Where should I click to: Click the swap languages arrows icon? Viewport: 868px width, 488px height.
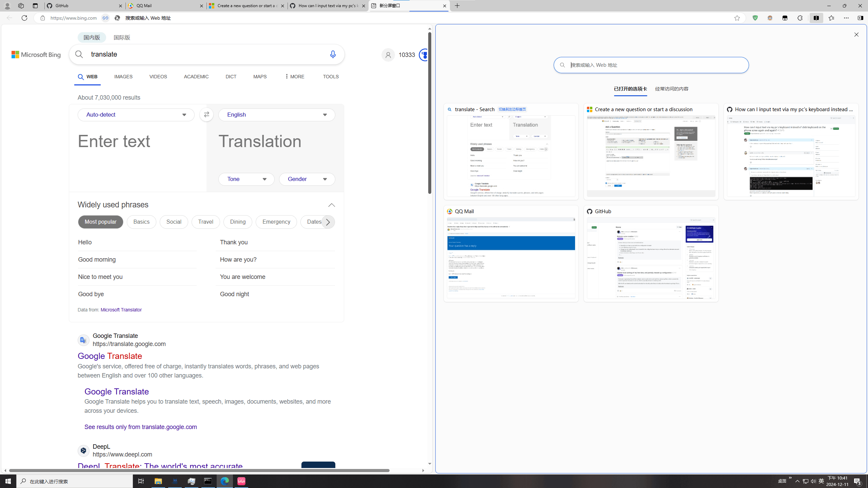[x=206, y=115]
